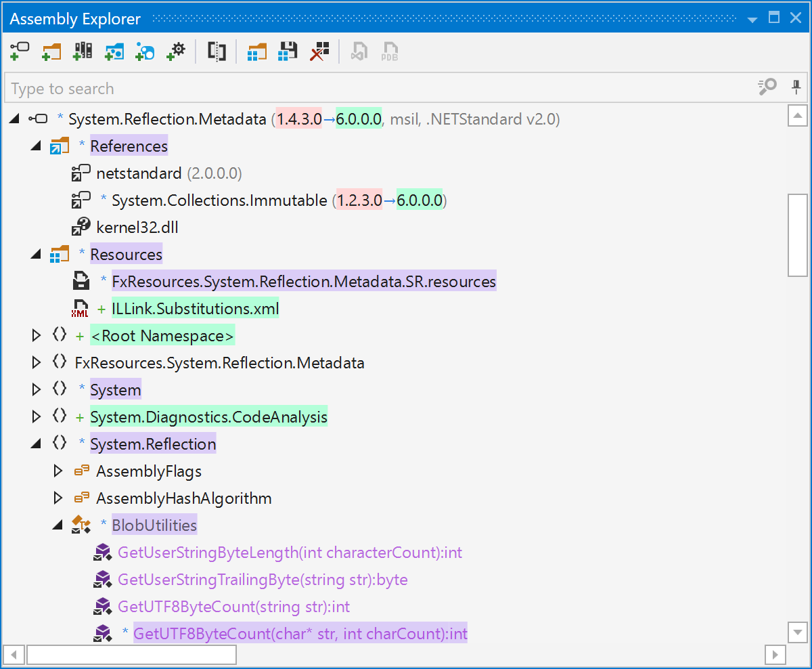Click the GetUserStringTrailingByte method icon
The height and width of the screenshot is (669, 812).
[102, 580]
